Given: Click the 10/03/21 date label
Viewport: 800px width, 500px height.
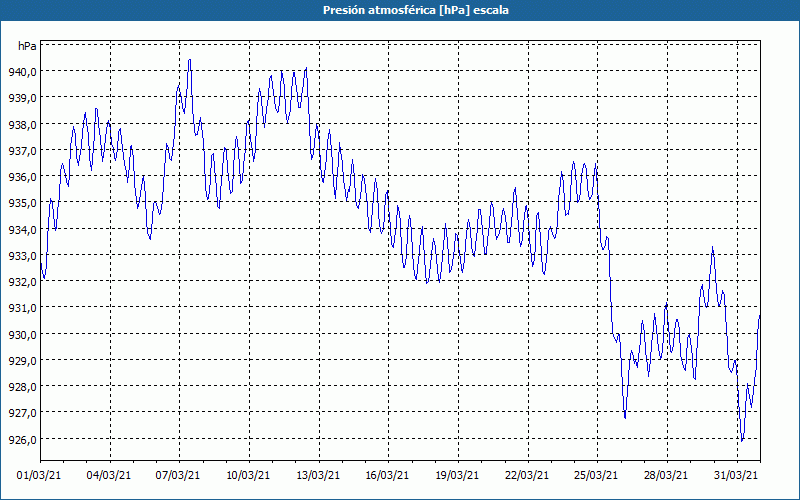Looking at the screenshot, I should coord(248,475).
